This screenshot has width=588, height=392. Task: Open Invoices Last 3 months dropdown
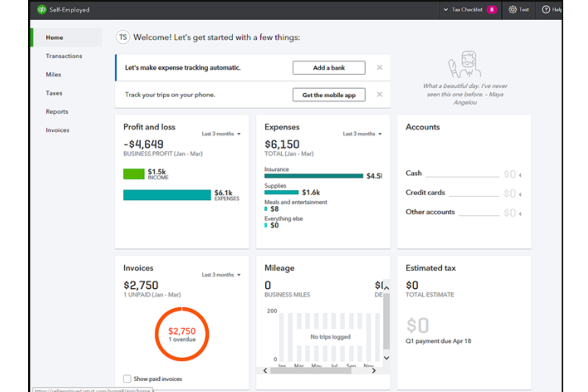[x=221, y=275]
